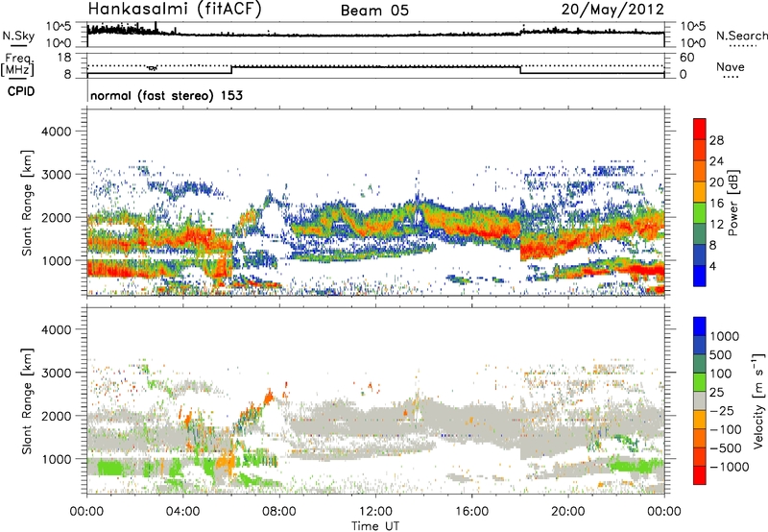This screenshot has height=532, width=768.
Task: Click the '500' tick on Velocity colorbar
Action: click(x=721, y=355)
